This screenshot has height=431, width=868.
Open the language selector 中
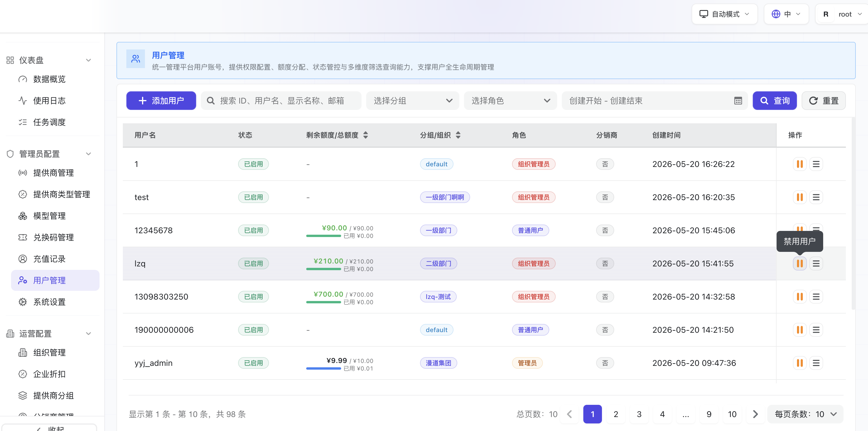point(786,14)
